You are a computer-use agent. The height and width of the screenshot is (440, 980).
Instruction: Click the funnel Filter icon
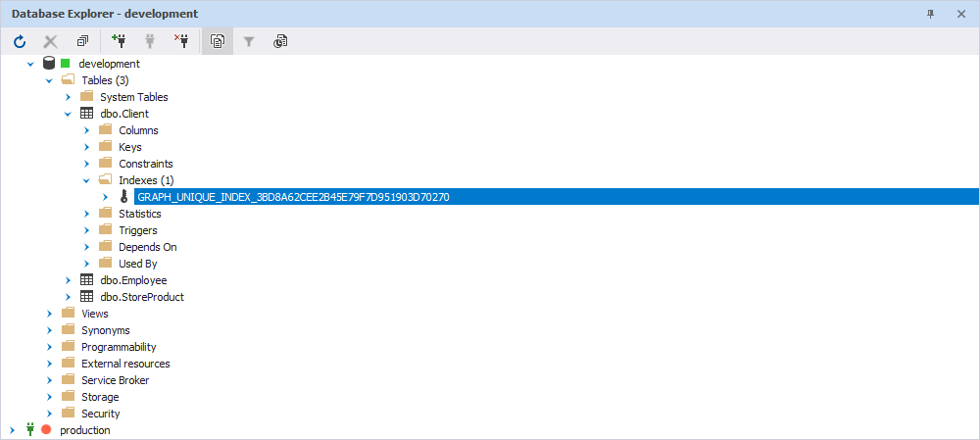[x=249, y=42]
